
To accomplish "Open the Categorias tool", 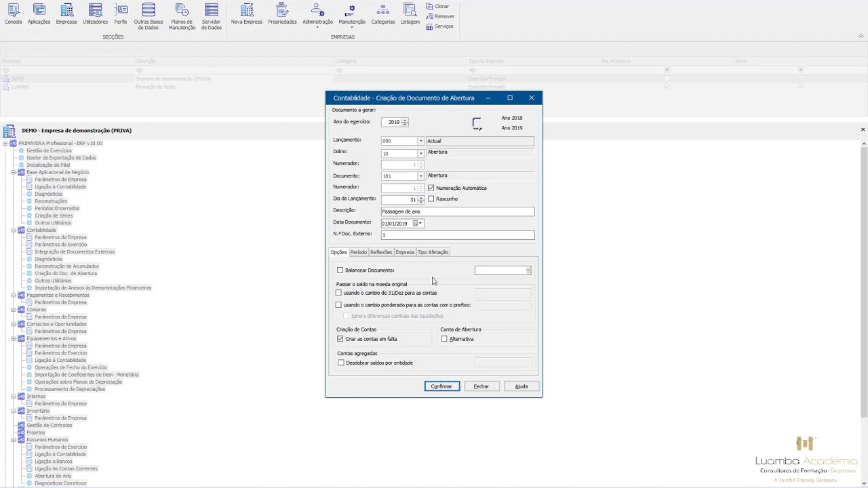I will tap(383, 14).
